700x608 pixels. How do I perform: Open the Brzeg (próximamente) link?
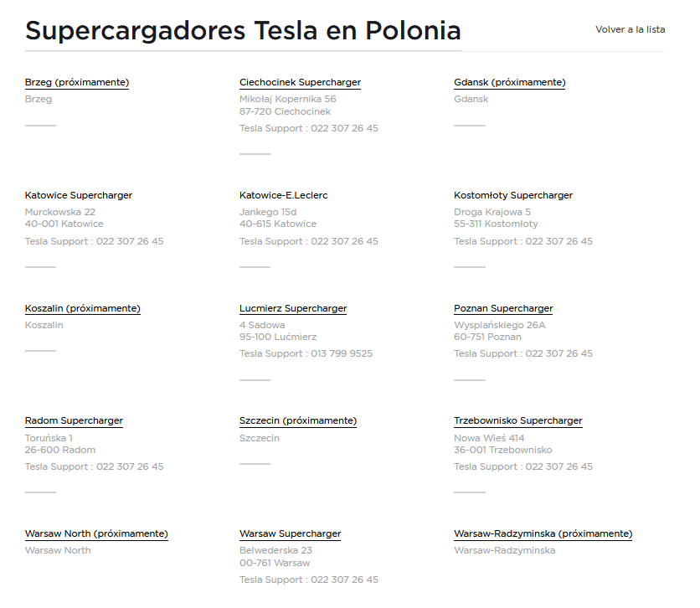click(x=77, y=82)
